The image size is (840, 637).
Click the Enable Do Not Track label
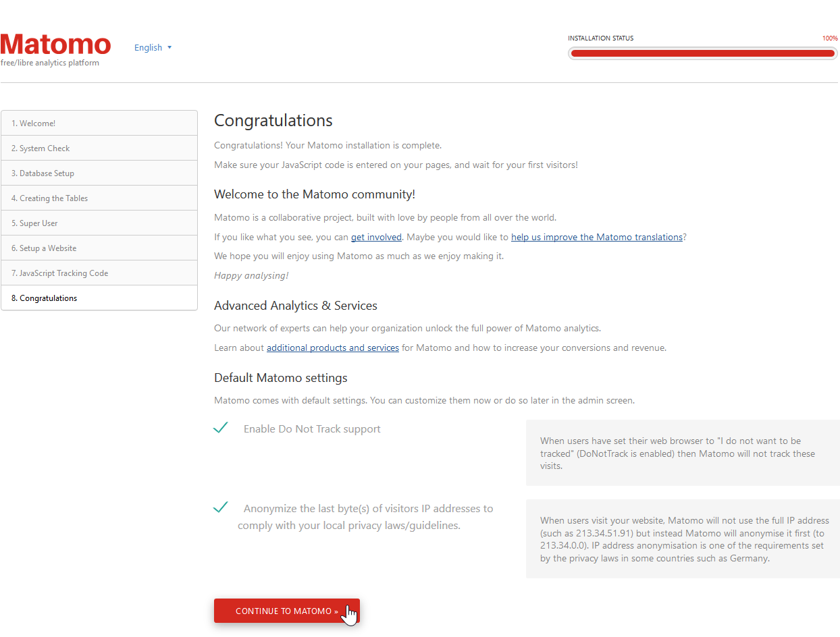[312, 429]
